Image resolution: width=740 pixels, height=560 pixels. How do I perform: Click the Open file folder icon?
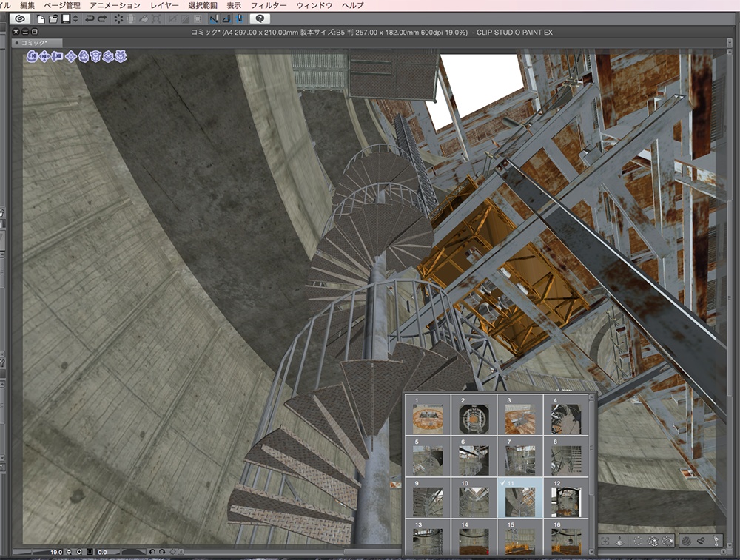(x=53, y=19)
